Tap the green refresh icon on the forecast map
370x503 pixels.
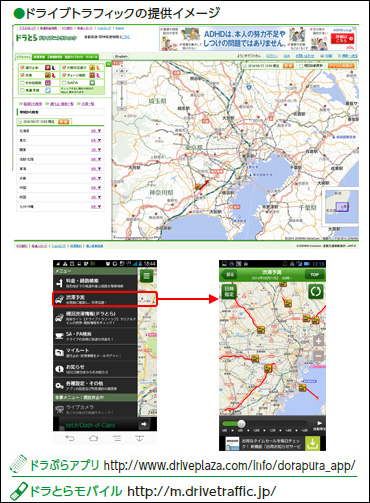316,291
